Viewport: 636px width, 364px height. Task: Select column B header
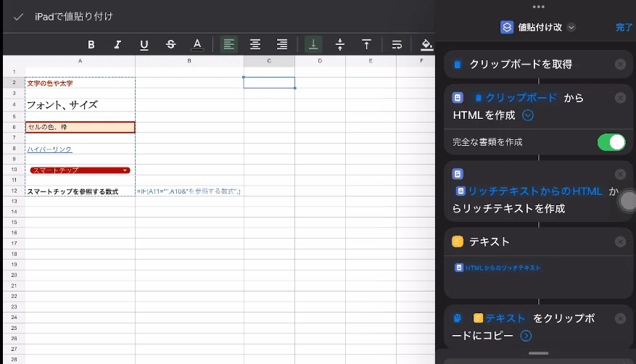click(189, 61)
